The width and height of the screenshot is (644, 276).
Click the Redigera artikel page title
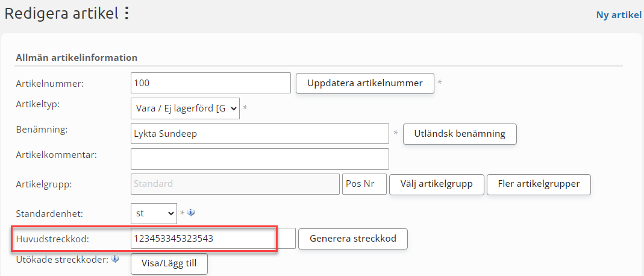tap(61, 13)
